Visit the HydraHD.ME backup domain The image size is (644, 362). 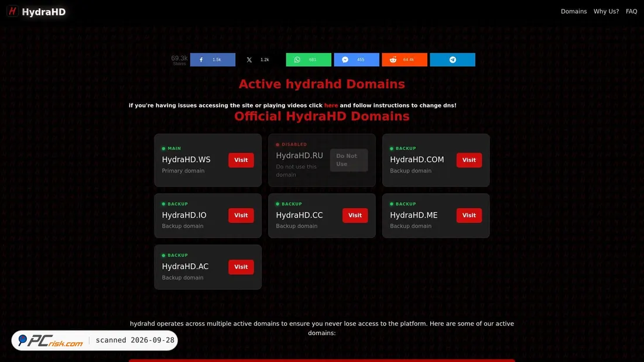[x=469, y=215]
